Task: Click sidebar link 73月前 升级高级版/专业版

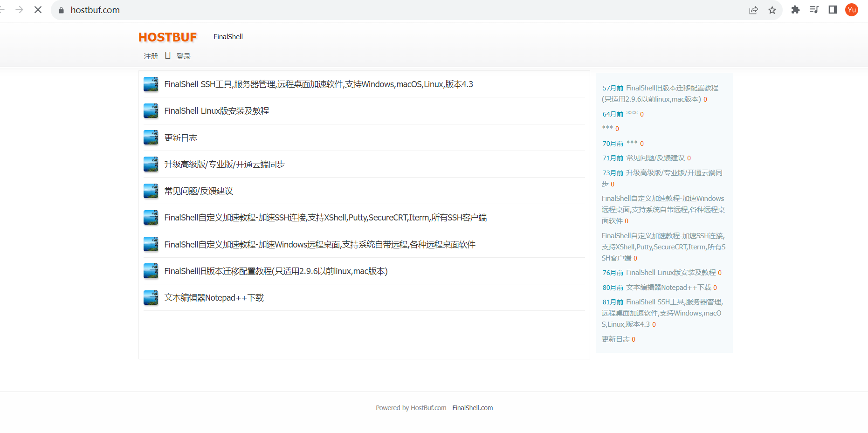Action: pos(662,179)
